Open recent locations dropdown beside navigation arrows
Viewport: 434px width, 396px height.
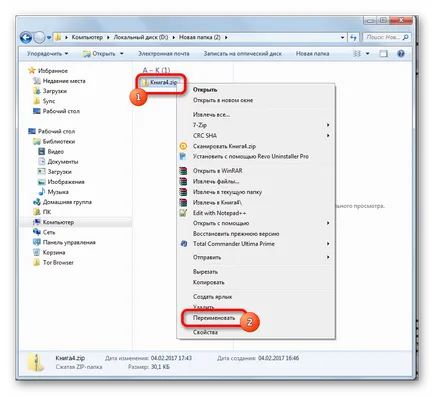coord(49,38)
